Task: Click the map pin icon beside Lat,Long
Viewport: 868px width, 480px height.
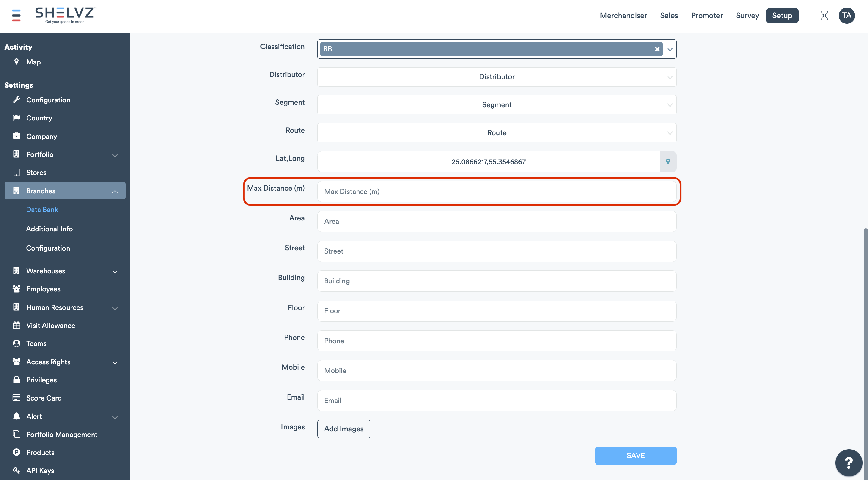Action: [668, 162]
